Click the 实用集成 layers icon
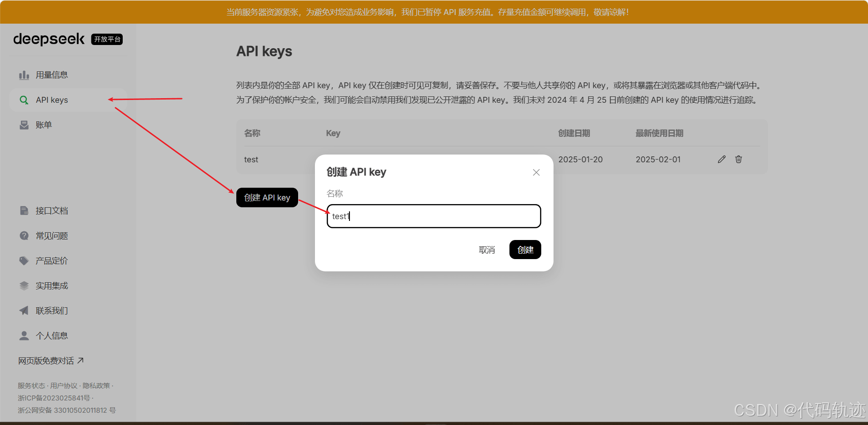 tap(24, 285)
